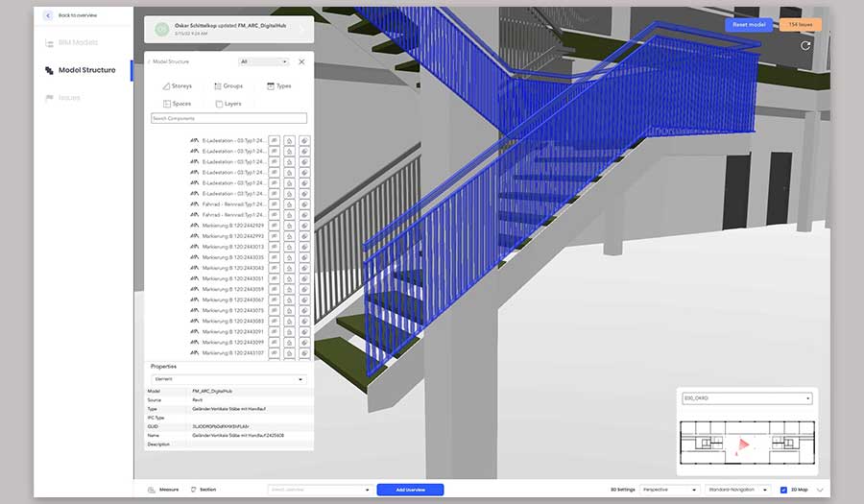The image size is (864, 504).
Task: Open the E00_OKRD storey dropdown on minimap
Action: point(747,398)
